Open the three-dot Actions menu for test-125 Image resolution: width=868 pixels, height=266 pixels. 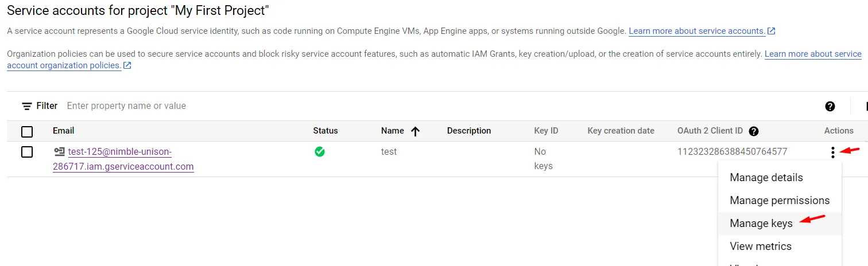click(832, 152)
